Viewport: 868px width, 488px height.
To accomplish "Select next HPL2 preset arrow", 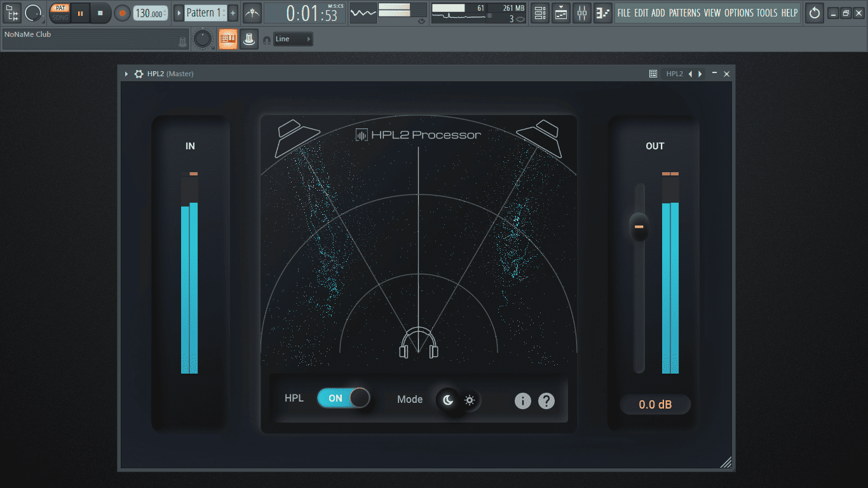I will [700, 74].
